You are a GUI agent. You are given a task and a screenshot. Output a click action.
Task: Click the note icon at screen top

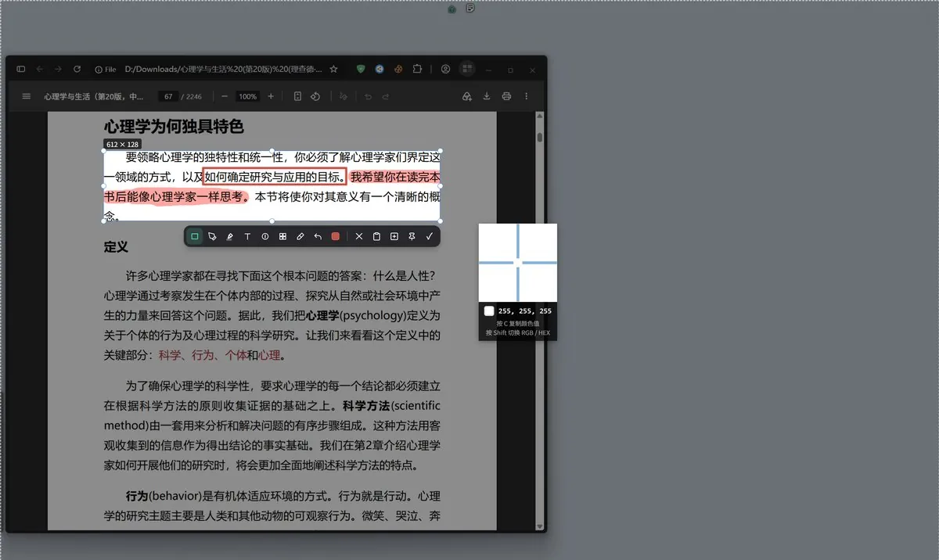[470, 9]
